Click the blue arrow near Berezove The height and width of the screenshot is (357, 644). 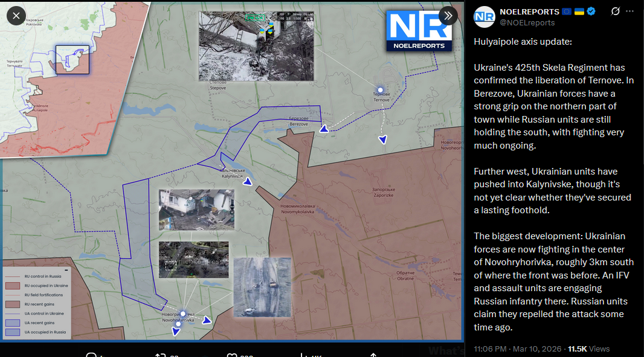click(324, 129)
